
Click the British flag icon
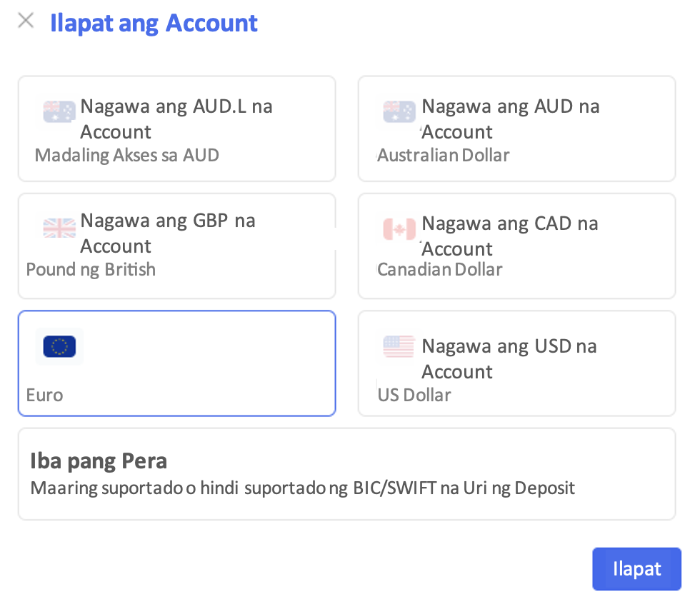coord(59,228)
